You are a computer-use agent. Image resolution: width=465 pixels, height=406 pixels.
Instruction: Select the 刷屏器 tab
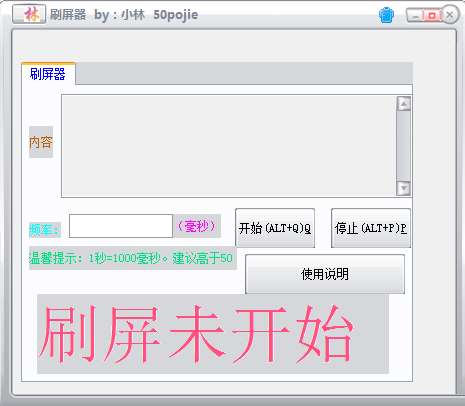click(x=48, y=74)
